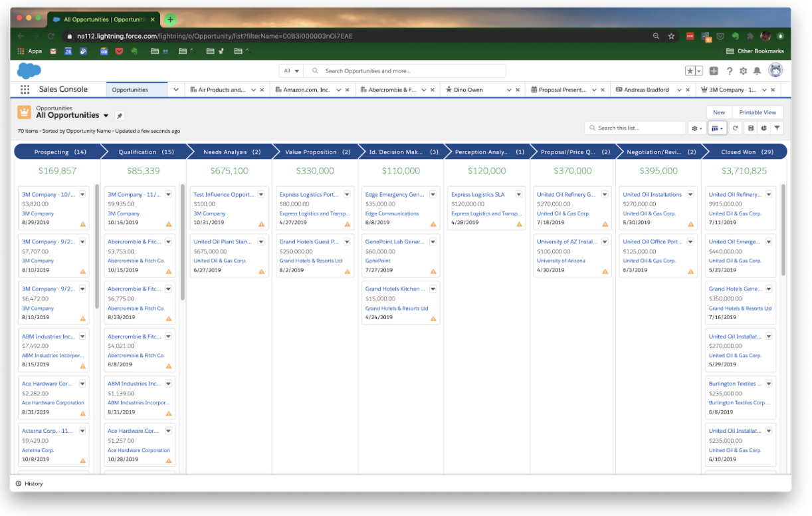This screenshot has height=516, width=812.
Task: Open University of Arizona account link
Action: tap(561, 261)
